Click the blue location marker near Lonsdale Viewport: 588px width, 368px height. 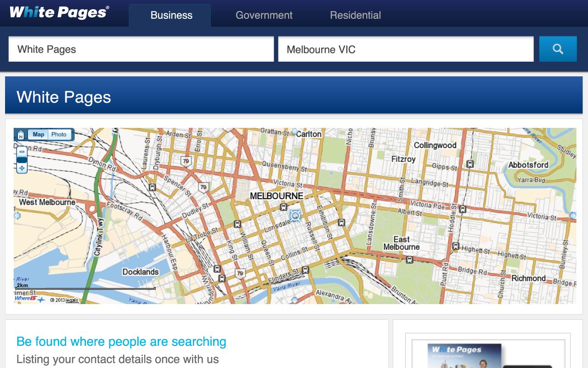[295, 216]
